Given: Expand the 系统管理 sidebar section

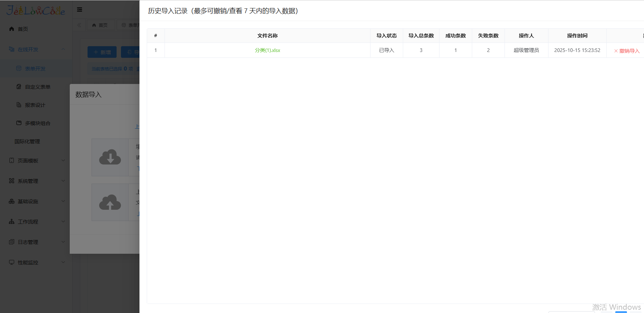Looking at the screenshot, I should tap(36, 181).
